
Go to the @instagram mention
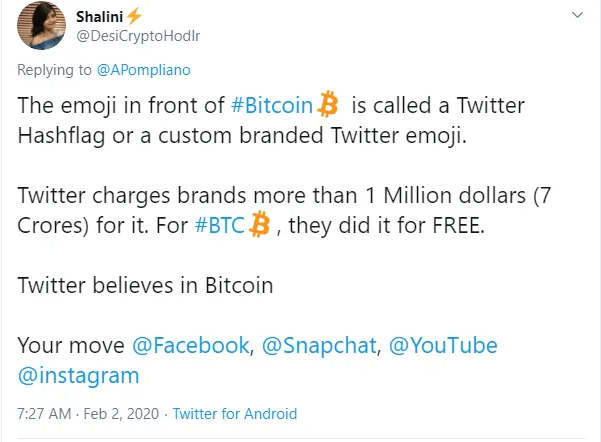[79, 376]
